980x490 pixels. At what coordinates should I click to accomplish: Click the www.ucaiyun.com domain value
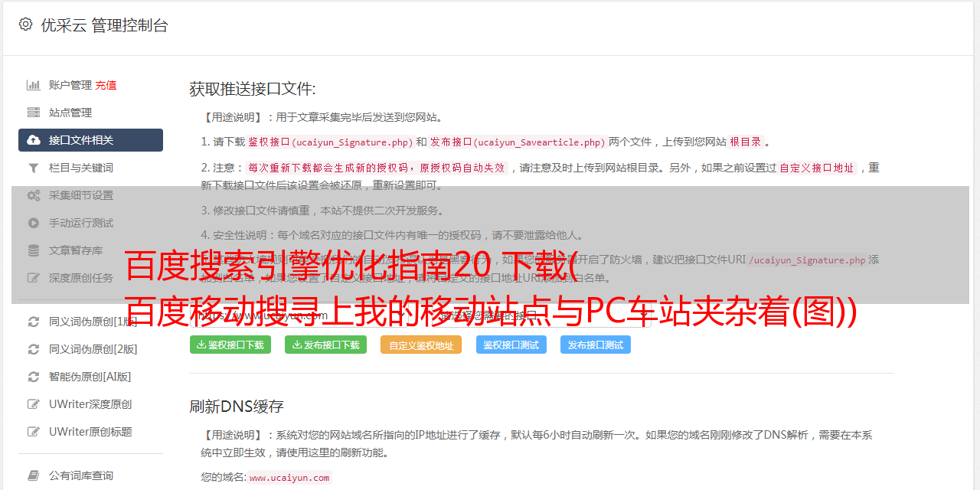click(289, 477)
